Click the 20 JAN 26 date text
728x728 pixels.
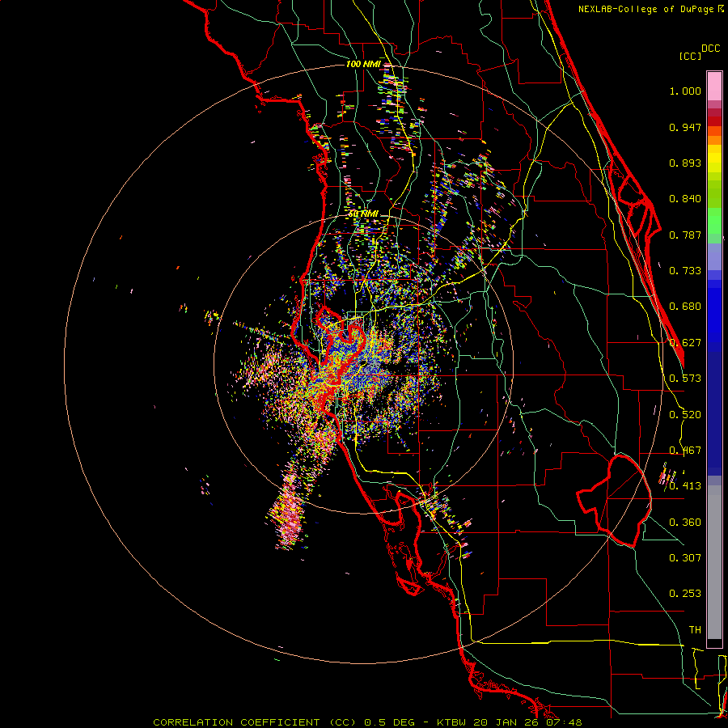pyautogui.click(x=505, y=722)
